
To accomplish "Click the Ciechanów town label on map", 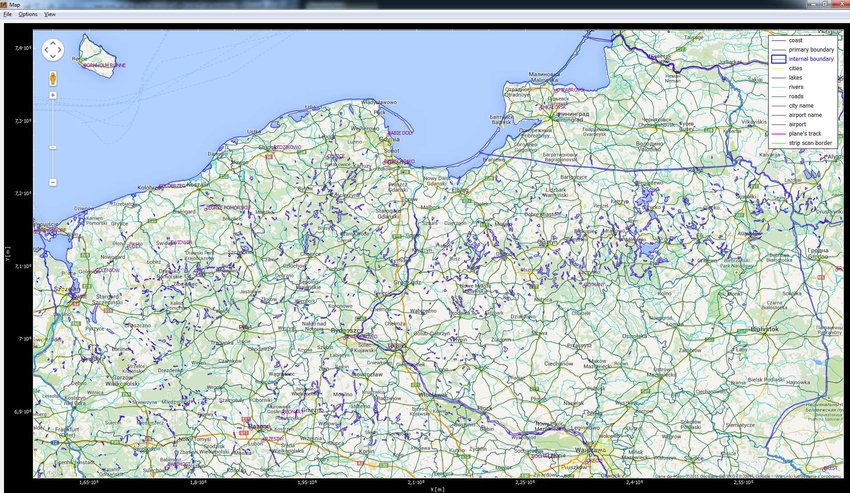I will coord(558,363).
